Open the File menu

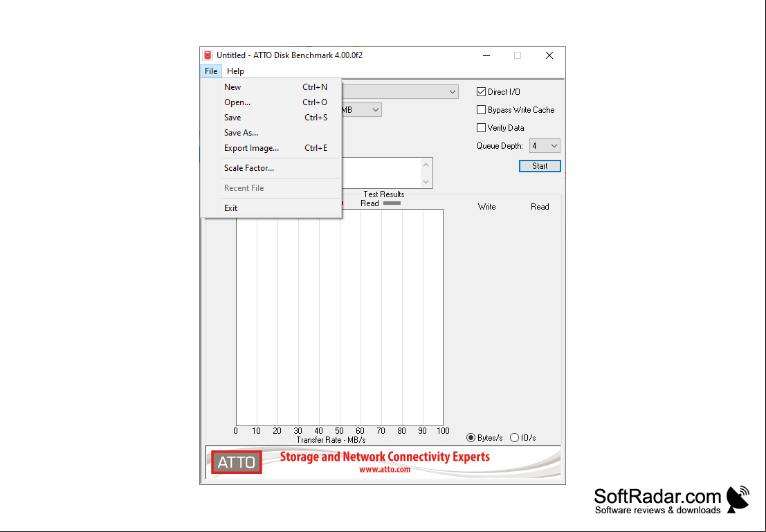(x=211, y=71)
